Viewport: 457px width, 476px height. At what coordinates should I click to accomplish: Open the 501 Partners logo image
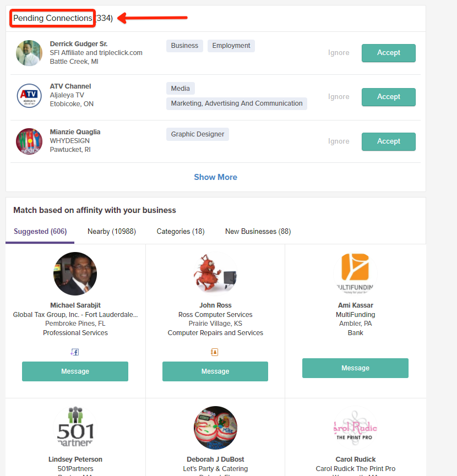tap(75, 428)
